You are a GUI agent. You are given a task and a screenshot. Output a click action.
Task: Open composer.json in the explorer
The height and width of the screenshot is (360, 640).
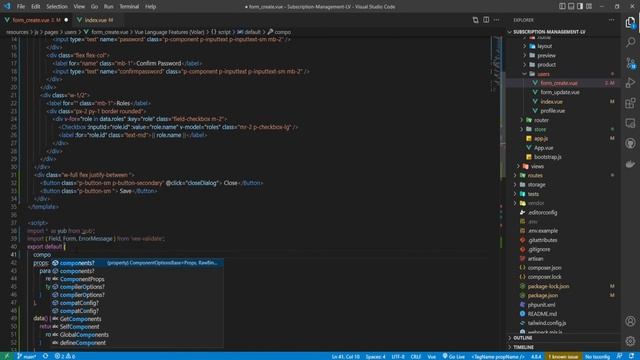coord(544,268)
